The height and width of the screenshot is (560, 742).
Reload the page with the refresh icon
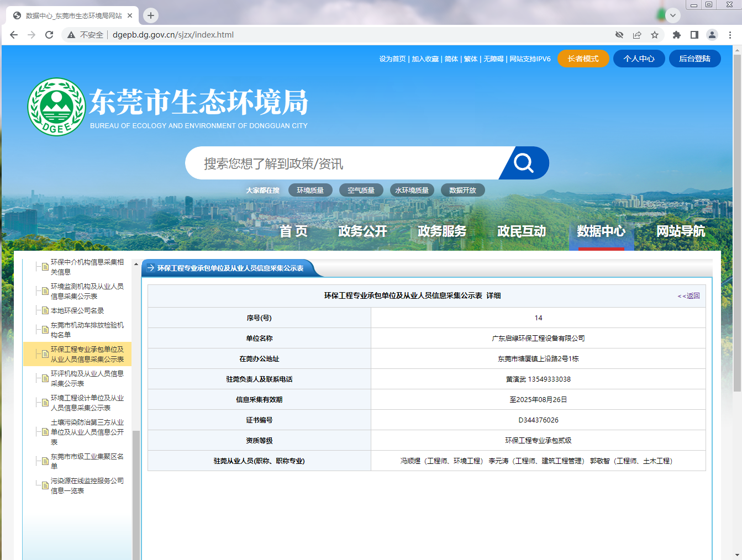click(x=49, y=34)
